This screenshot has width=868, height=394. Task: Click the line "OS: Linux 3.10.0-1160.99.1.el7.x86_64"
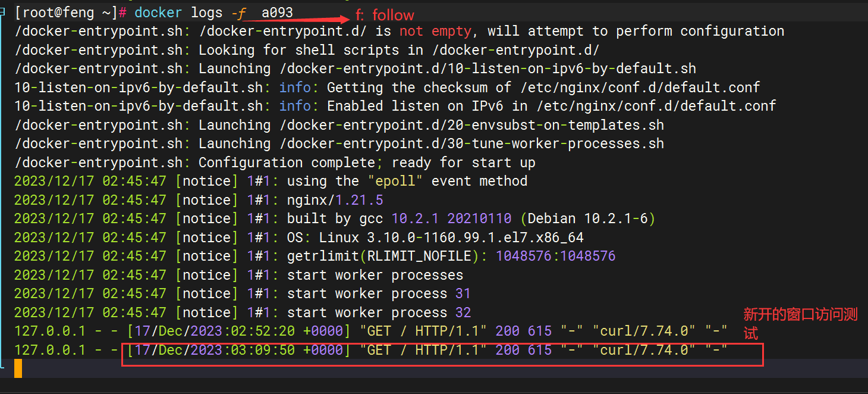[x=299, y=237]
